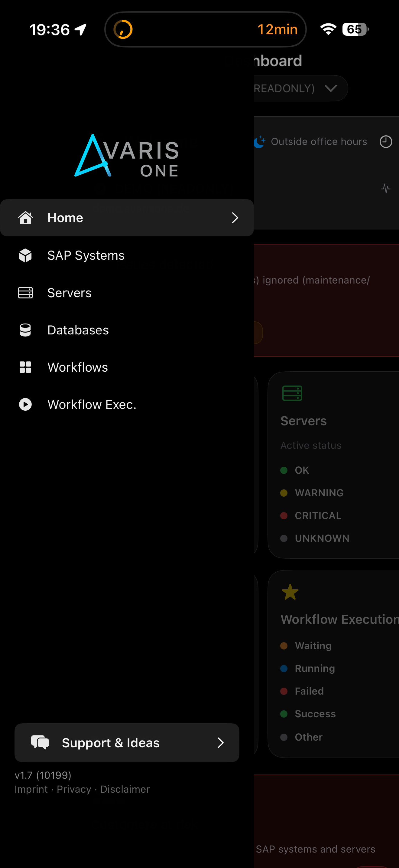Open the Privacy link

[74, 789]
